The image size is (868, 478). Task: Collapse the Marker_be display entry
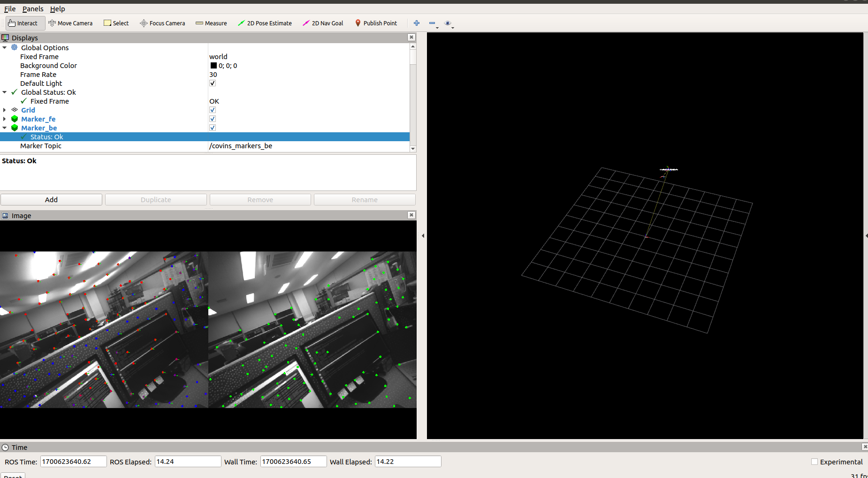pos(5,128)
